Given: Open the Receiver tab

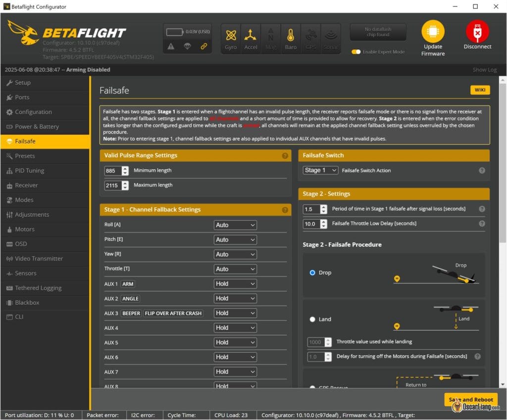Looking at the screenshot, I should click(45, 186).
